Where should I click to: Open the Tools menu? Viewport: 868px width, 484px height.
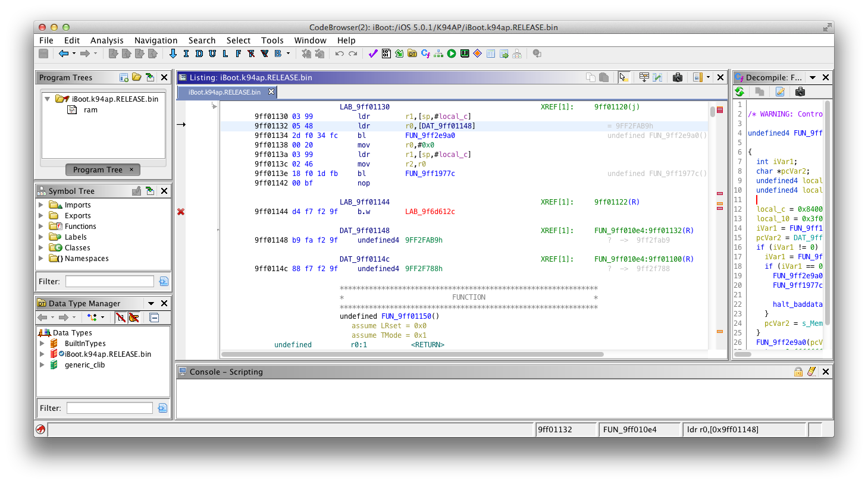[x=272, y=40]
